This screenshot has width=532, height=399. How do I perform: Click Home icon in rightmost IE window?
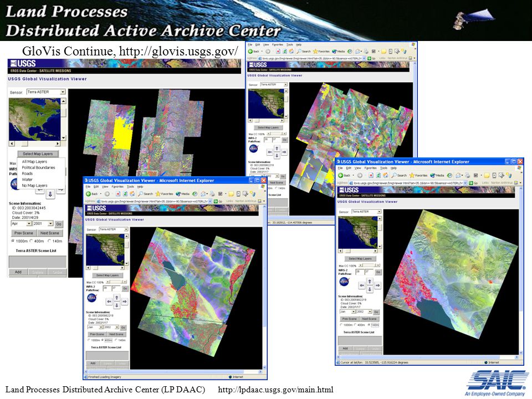[385, 176]
